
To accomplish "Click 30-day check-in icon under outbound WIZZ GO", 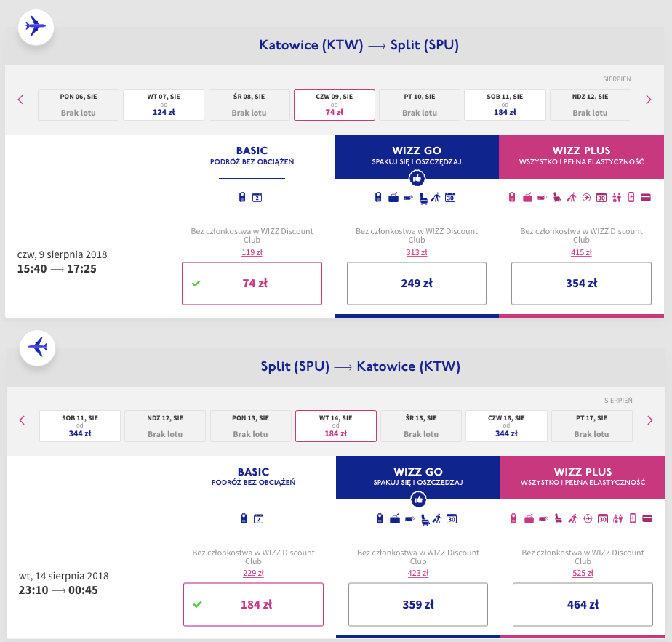I will (x=450, y=198).
